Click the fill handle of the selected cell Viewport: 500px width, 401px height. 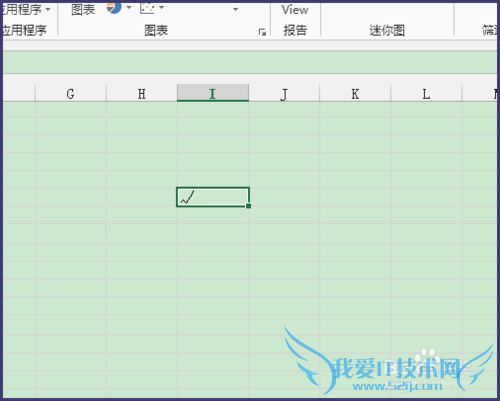click(x=248, y=206)
